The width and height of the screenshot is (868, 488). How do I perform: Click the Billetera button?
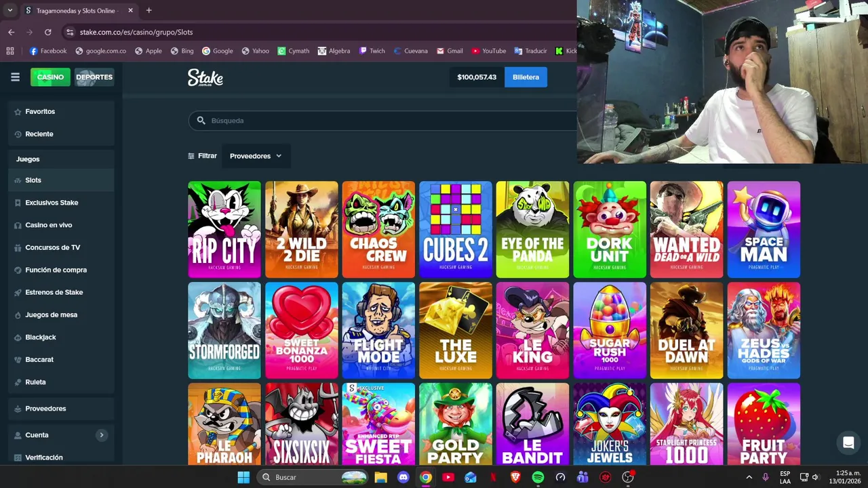[x=526, y=77]
